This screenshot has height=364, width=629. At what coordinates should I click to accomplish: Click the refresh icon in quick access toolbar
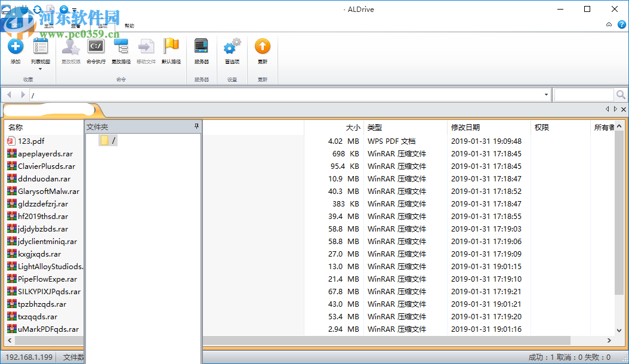(x=37, y=9)
